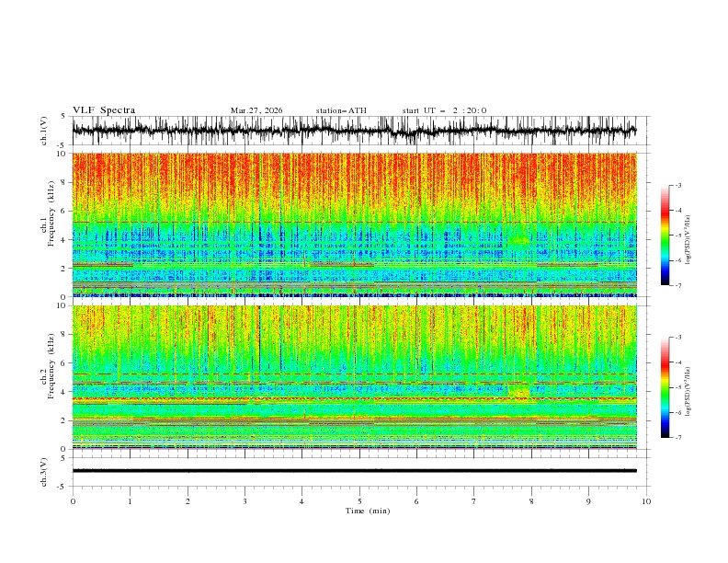Click the "VLF Spectra" plot title
Image resolution: width=728 pixels, height=563 pixels.
pyautogui.click(x=104, y=110)
